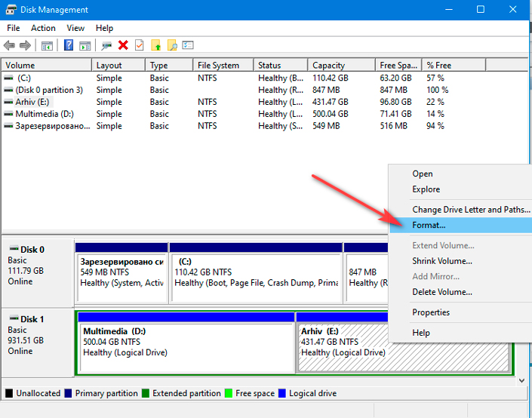Viewport: 532px width, 418px height.
Task: Click the dark blue Primary partition swatch
Action: click(68, 393)
